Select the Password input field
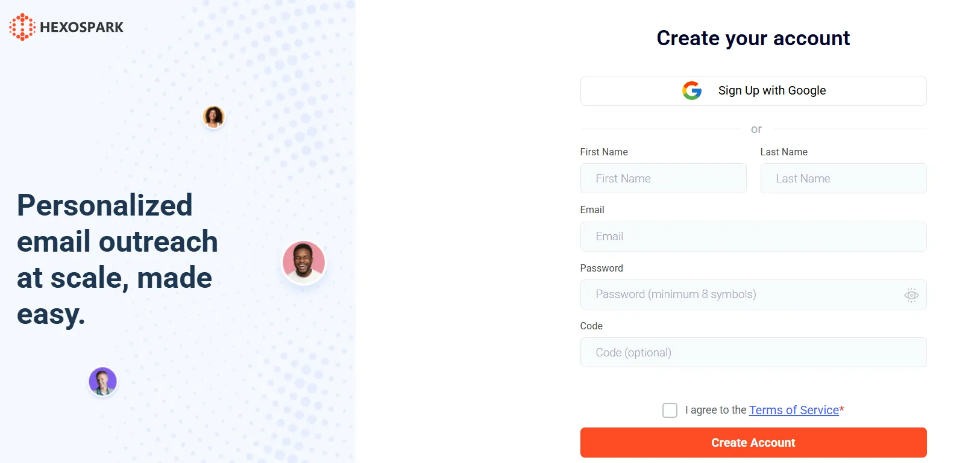This screenshot has width=980, height=463. pos(741,294)
